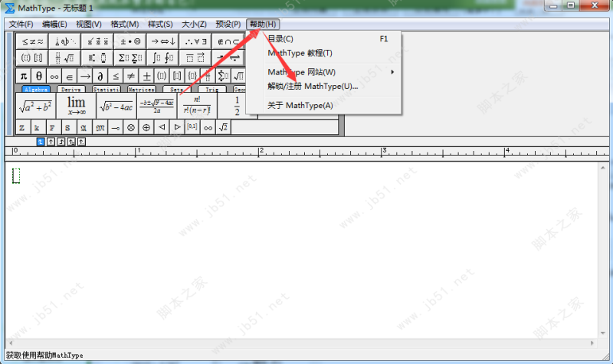This screenshot has width=613, height=364.
Task: Click the vertical scrollbar down arrow
Action: click(x=603, y=333)
